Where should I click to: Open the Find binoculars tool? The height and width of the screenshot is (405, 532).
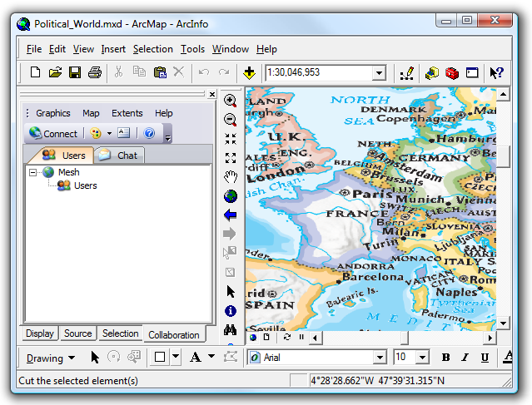click(231, 330)
